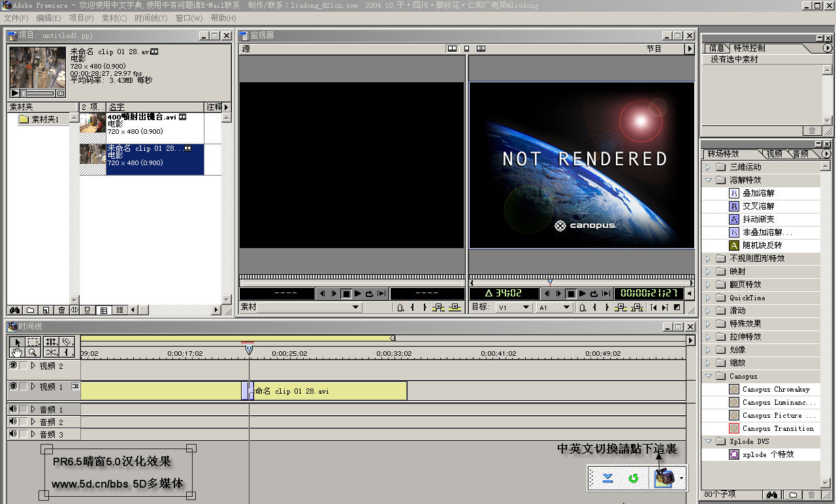
Task: Play the source monitor clip
Action: (x=358, y=294)
